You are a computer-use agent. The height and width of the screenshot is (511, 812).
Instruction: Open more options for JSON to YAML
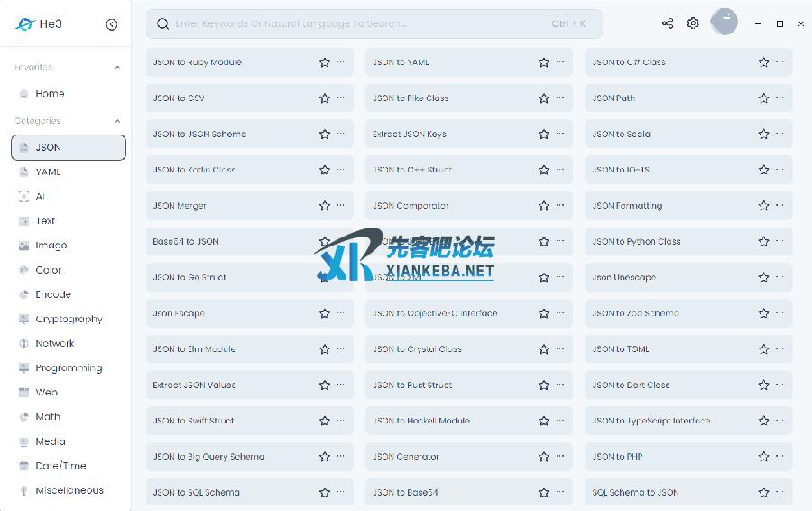(560, 62)
